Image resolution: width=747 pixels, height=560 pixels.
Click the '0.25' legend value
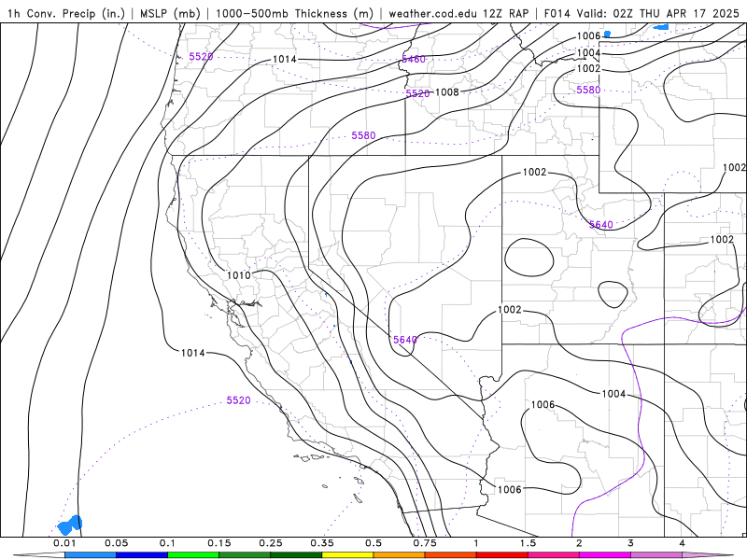click(x=271, y=543)
